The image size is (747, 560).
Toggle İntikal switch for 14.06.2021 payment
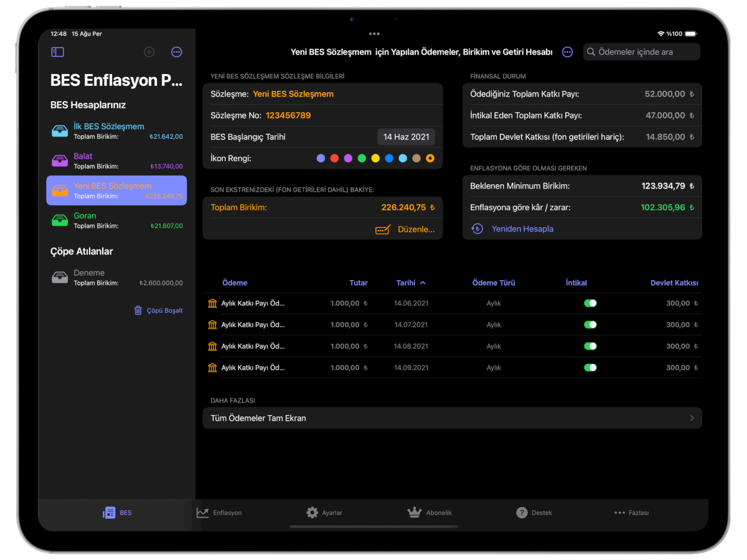[590, 304]
